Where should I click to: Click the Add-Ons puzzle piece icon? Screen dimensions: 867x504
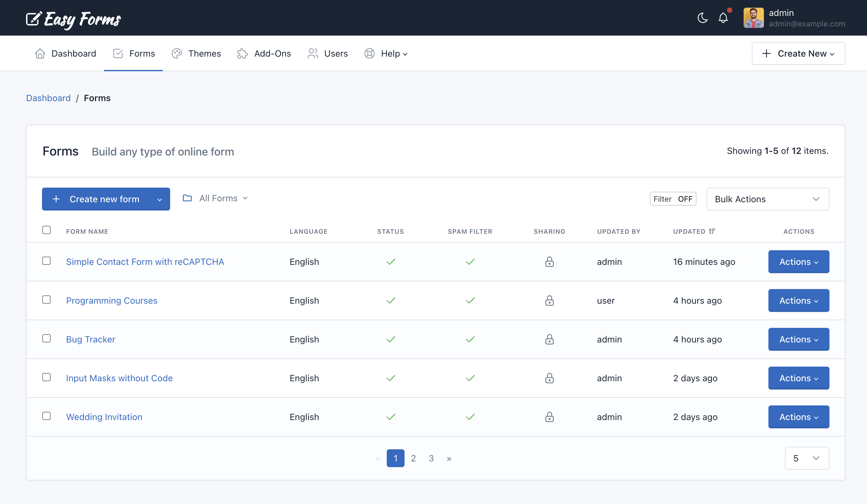(x=242, y=53)
